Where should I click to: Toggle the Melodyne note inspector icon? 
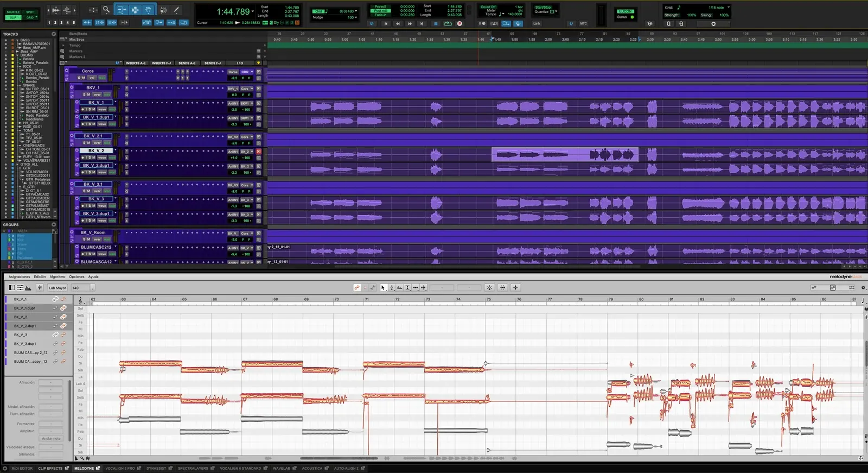[20, 288]
